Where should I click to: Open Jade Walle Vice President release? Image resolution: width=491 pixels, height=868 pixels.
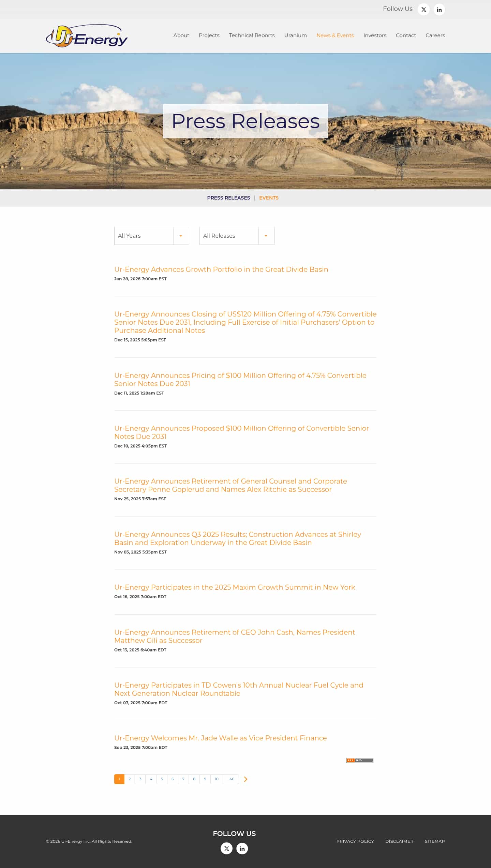[220, 738]
